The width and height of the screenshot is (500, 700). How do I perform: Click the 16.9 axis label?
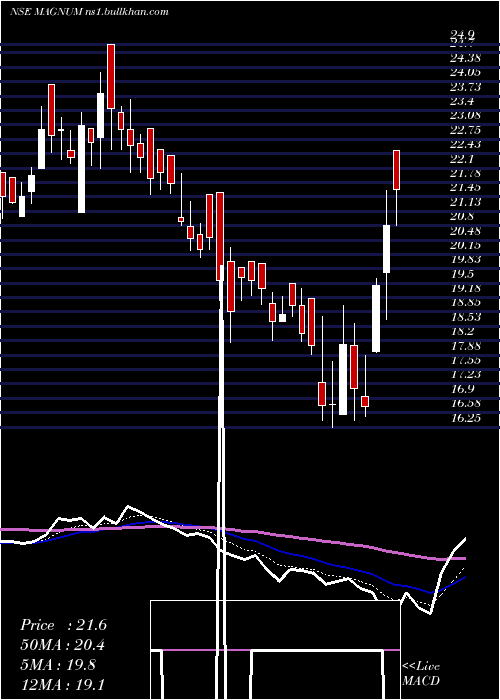click(x=462, y=389)
